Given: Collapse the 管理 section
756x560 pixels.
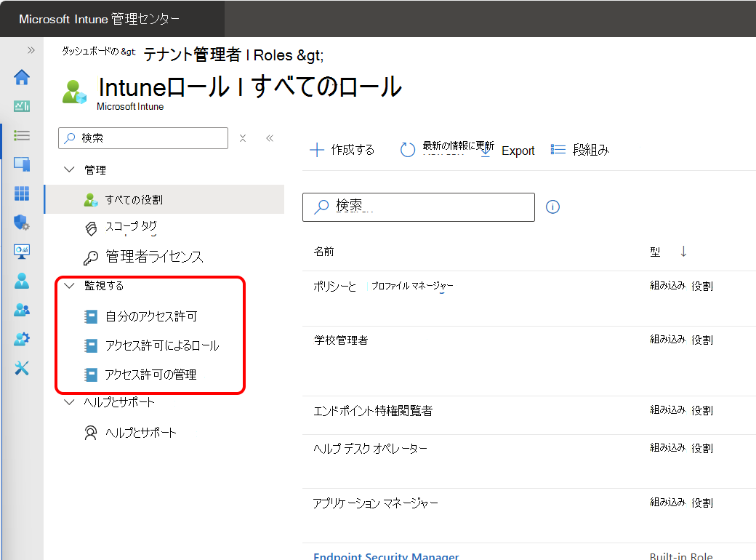Looking at the screenshot, I should pyautogui.click(x=70, y=169).
